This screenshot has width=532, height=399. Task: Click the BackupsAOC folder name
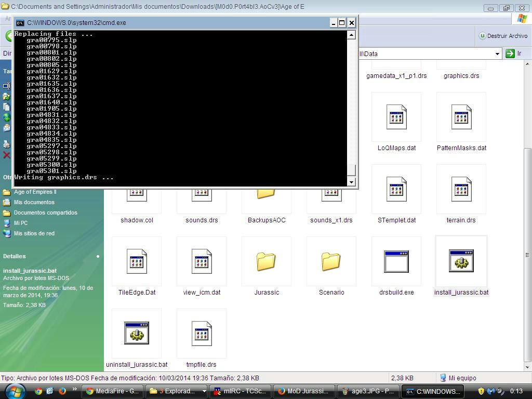click(267, 220)
